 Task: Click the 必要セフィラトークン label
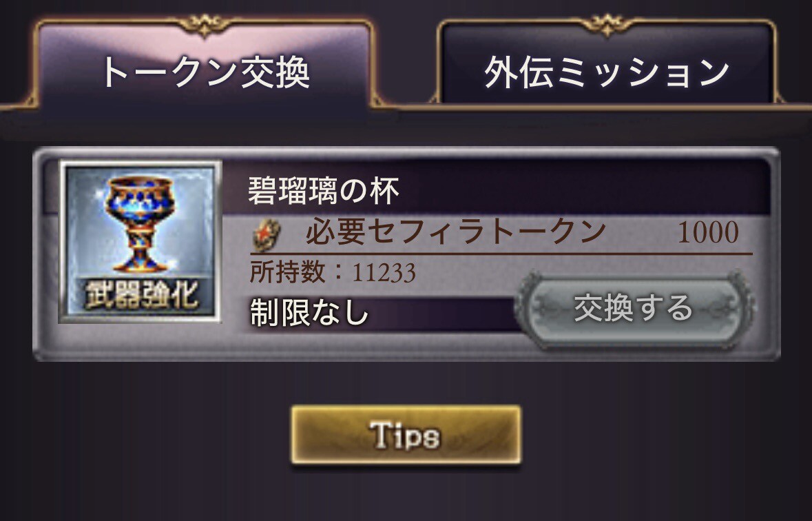(456, 232)
